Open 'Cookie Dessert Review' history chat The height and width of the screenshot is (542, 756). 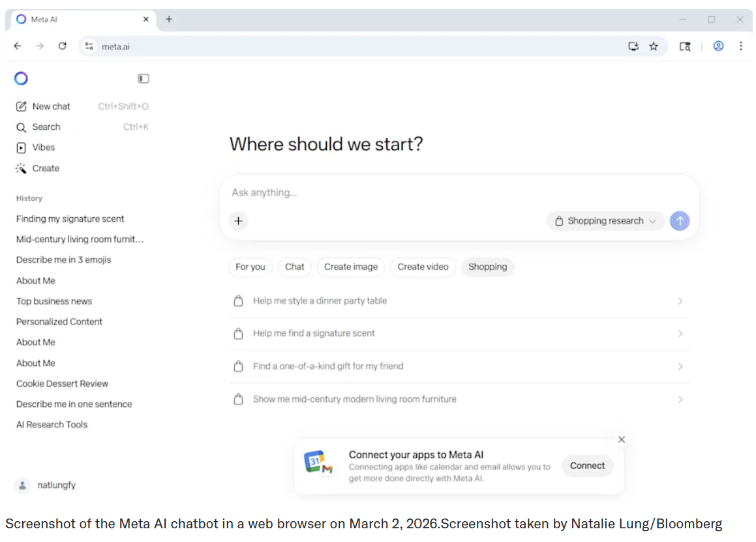pyautogui.click(x=62, y=384)
